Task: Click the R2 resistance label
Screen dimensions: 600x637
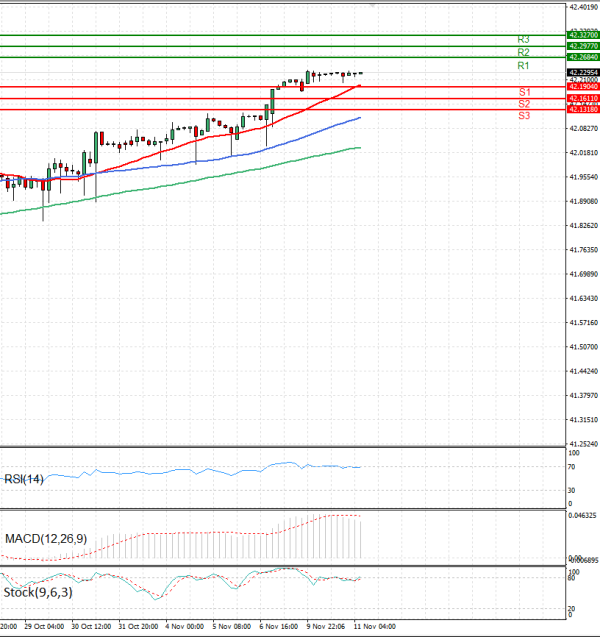Action: click(x=523, y=52)
